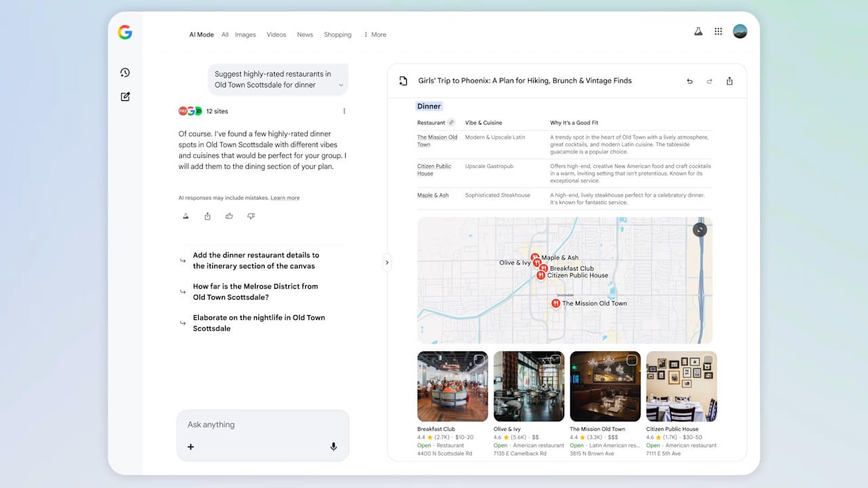The height and width of the screenshot is (488, 868).
Task: Tick The Mission Old Town photo checkbox
Action: click(x=631, y=360)
